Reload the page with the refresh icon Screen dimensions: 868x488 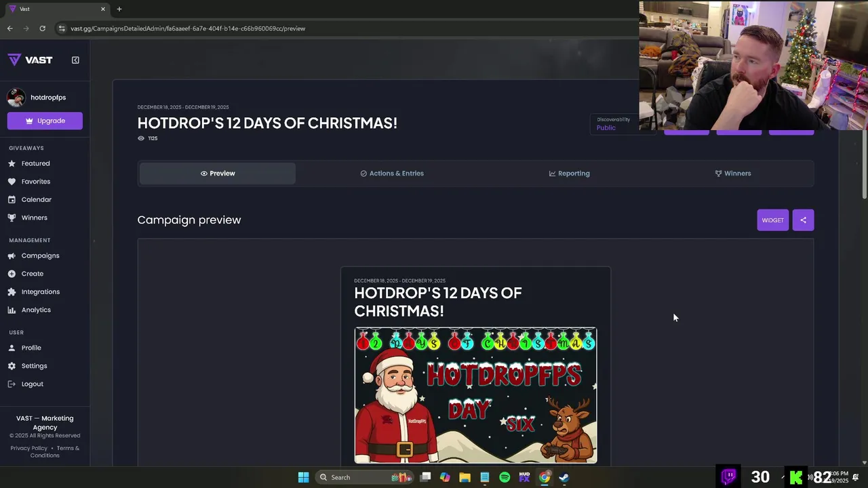[42, 28]
